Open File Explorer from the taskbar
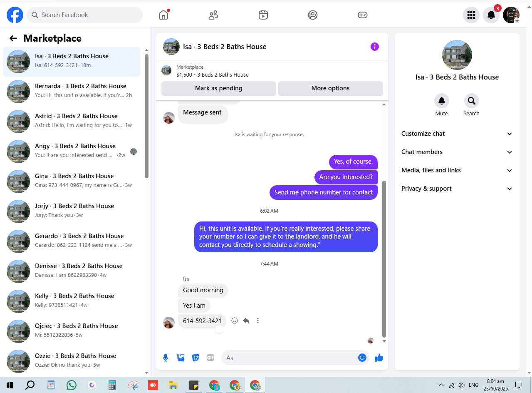 click(x=173, y=385)
